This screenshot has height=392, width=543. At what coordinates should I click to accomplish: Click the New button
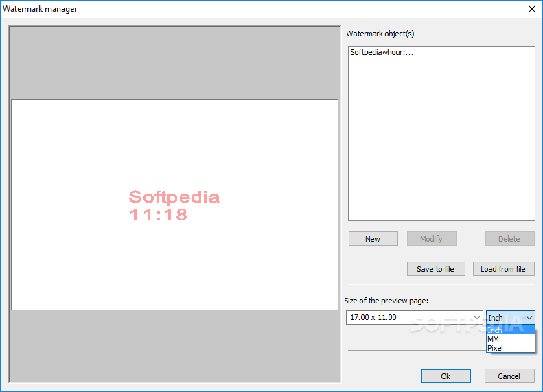tap(373, 239)
